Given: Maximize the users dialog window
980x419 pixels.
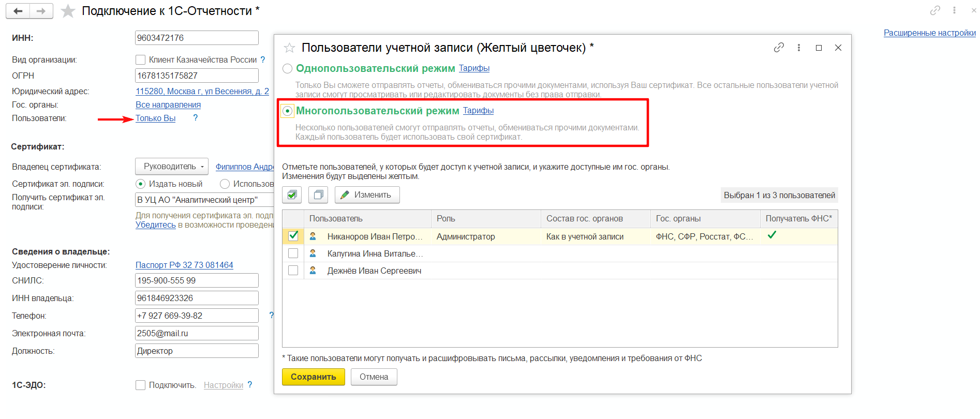Looking at the screenshot, I should pyautogui.click(x=819, y=48).
